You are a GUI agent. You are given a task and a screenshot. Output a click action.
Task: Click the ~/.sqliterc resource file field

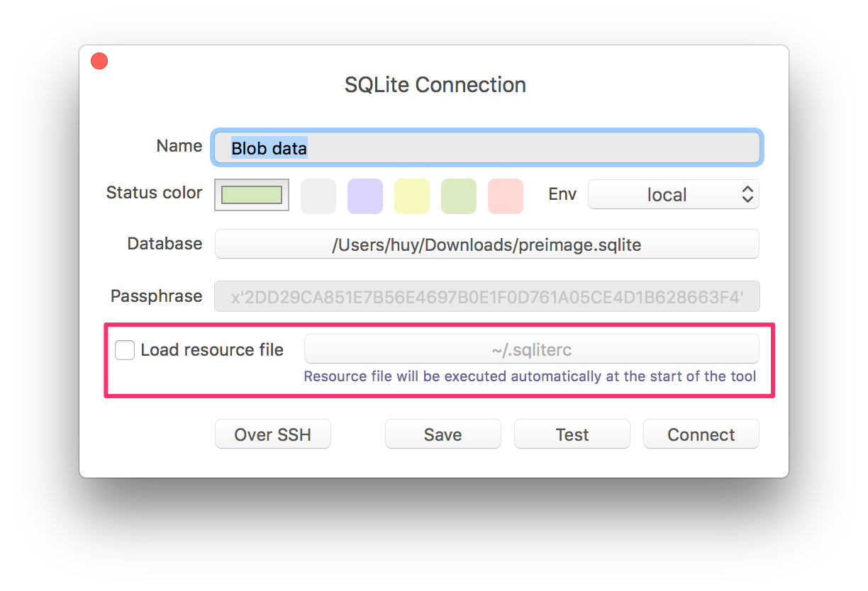pyautogui.click(x=532, y=349)
